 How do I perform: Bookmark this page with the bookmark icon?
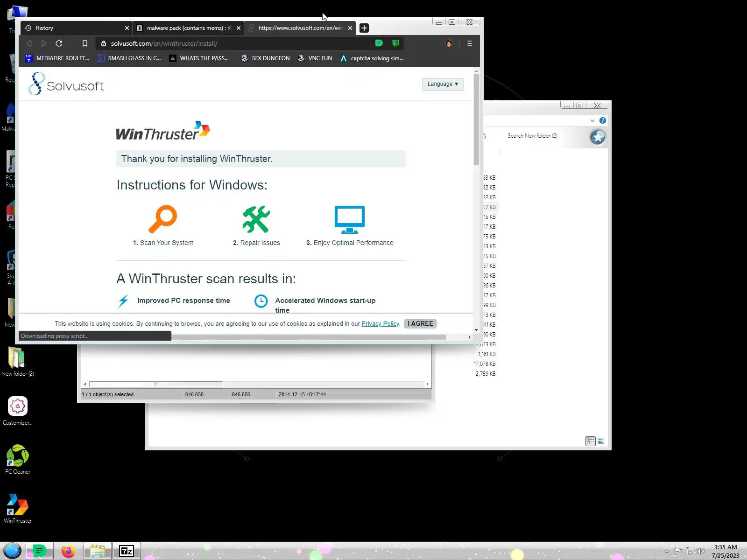click(x=85, y=43)
